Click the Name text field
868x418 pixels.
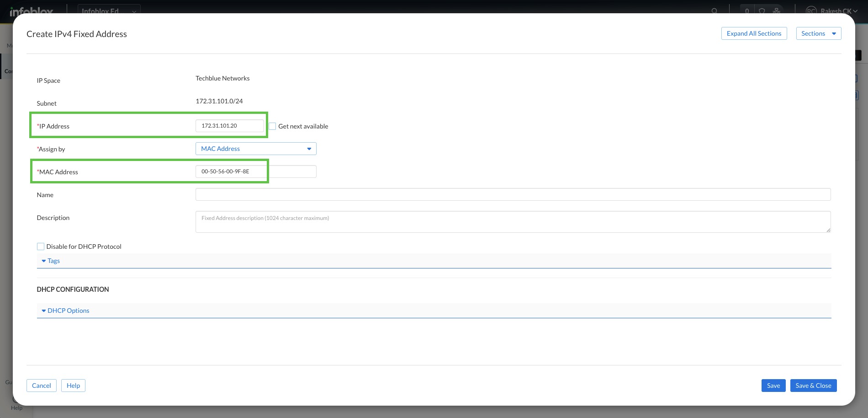513,194
